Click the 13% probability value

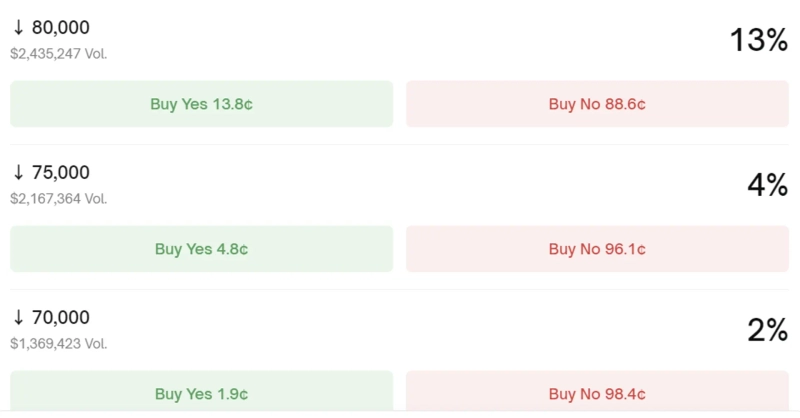759,41
